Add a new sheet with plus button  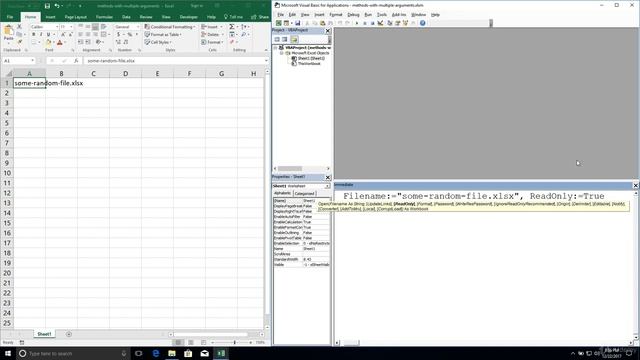[x=69, y=334]
